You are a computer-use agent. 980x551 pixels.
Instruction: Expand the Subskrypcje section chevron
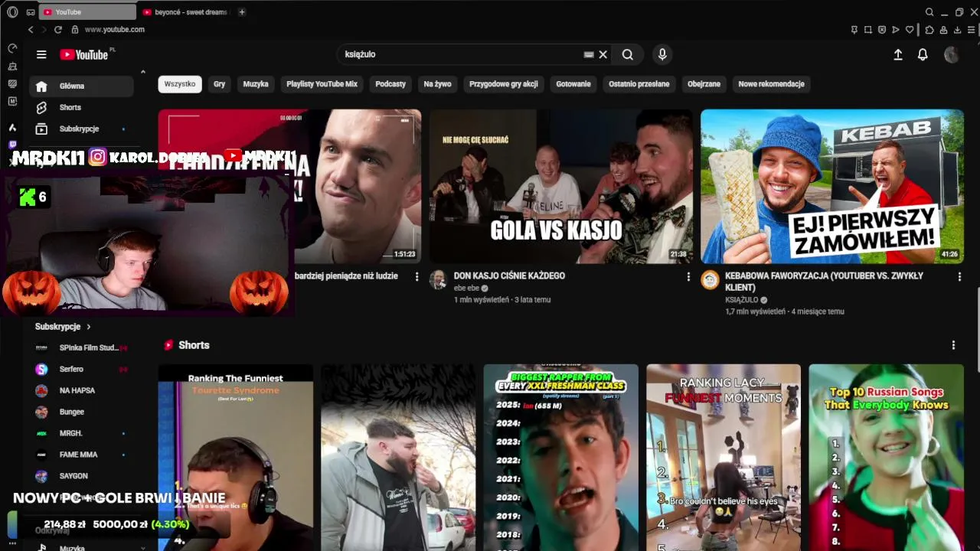pos(89,327)
